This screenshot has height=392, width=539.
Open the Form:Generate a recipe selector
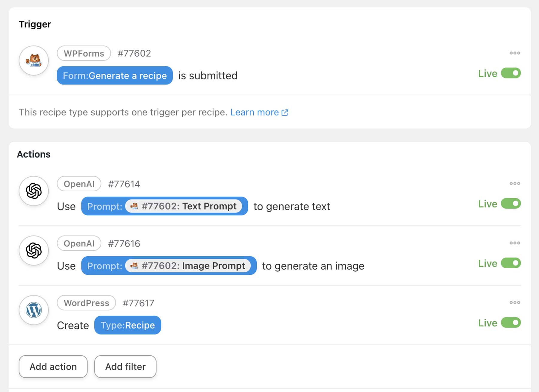(115, 75)
